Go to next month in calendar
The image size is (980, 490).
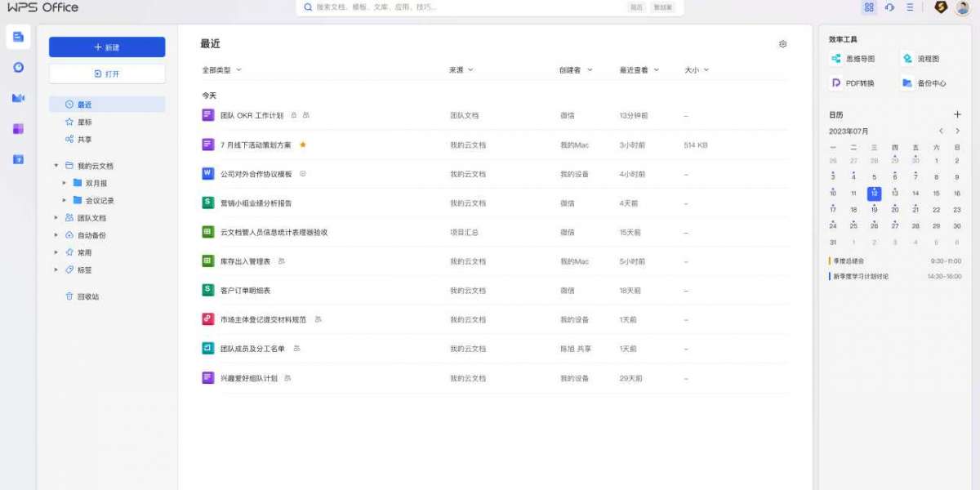coord(957,131)
